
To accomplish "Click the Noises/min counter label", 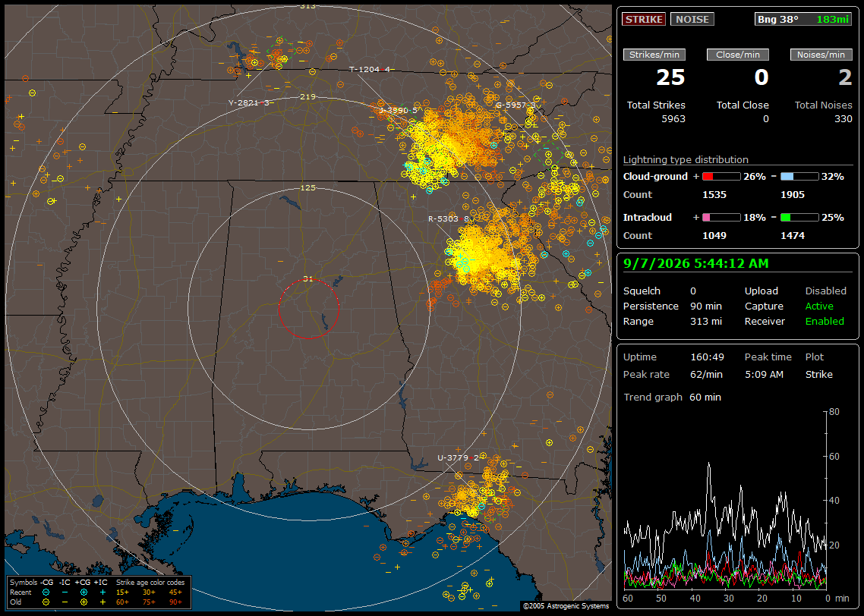I will tap(821, 55).
